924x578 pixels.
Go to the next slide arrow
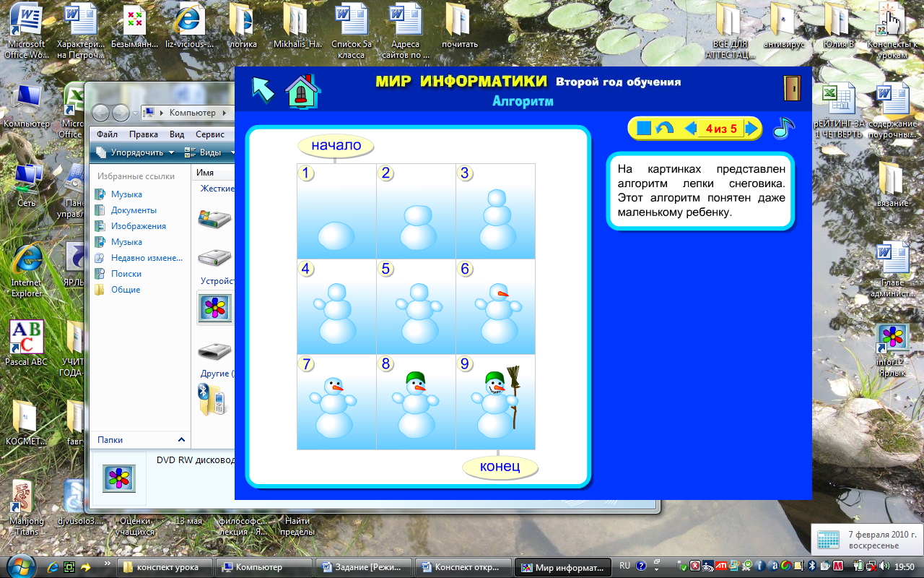(x=751, y=129)
